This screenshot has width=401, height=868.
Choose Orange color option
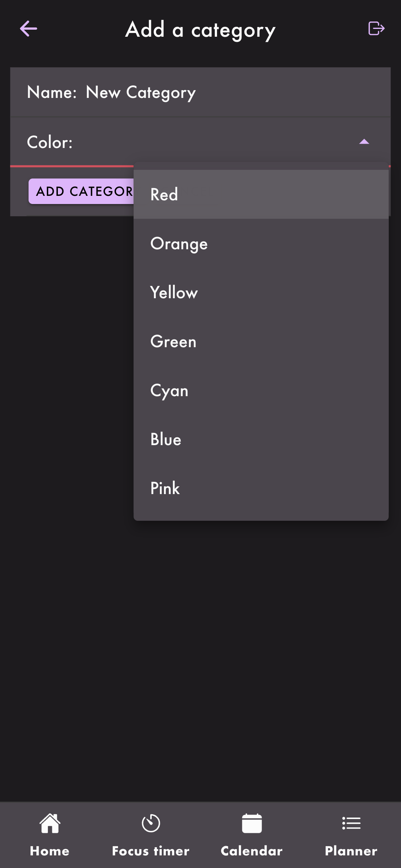[261, 243]
